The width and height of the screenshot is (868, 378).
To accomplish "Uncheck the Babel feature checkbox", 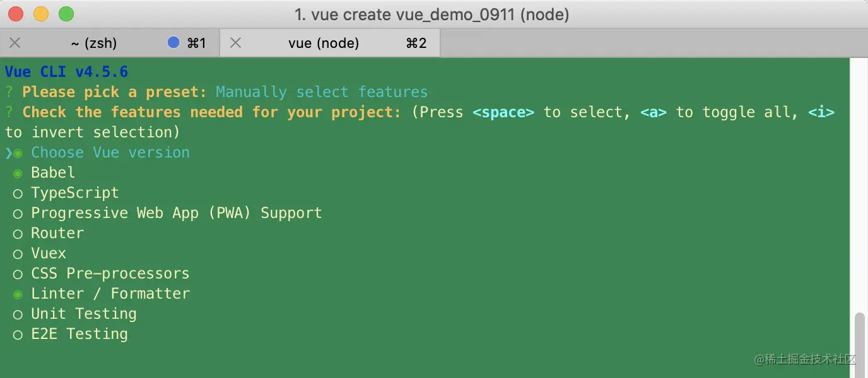I will pyautogui.click(x=18, y=173).
